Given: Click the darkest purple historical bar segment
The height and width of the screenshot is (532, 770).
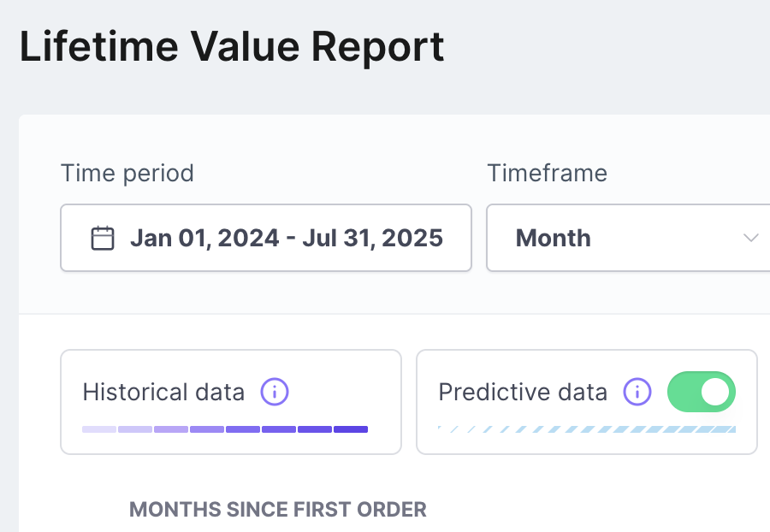Looking at the screenshot, I should tap(351, 429).
